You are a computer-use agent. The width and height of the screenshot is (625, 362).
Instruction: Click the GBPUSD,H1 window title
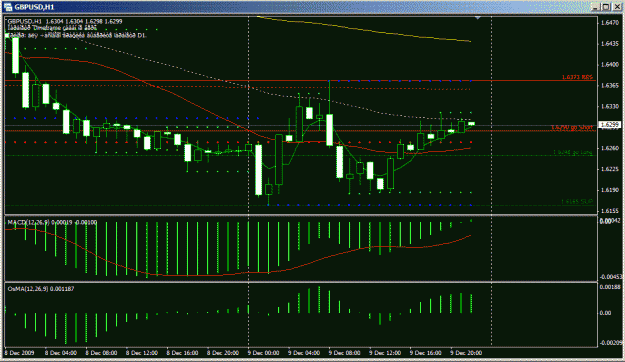pyautogui.click(x=34, y=7)
